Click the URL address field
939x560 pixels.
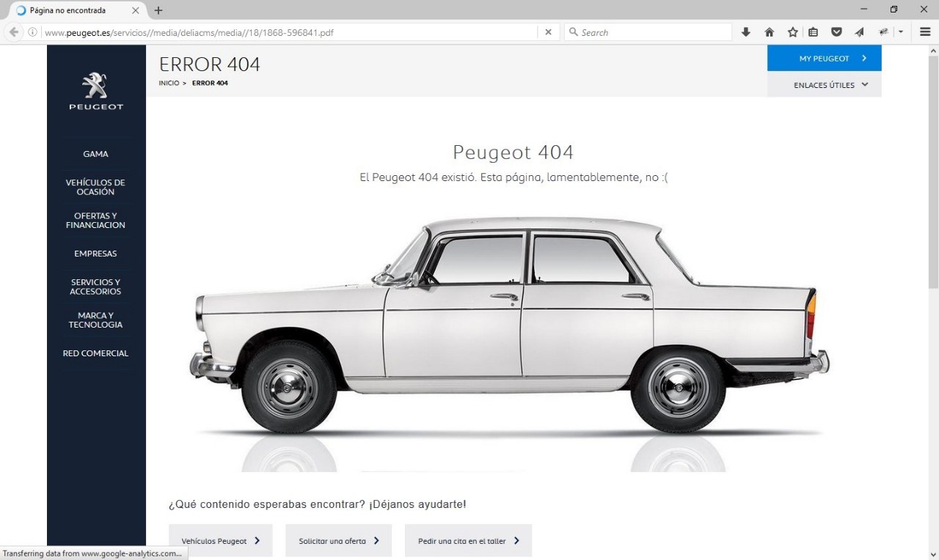click(290, 32)
